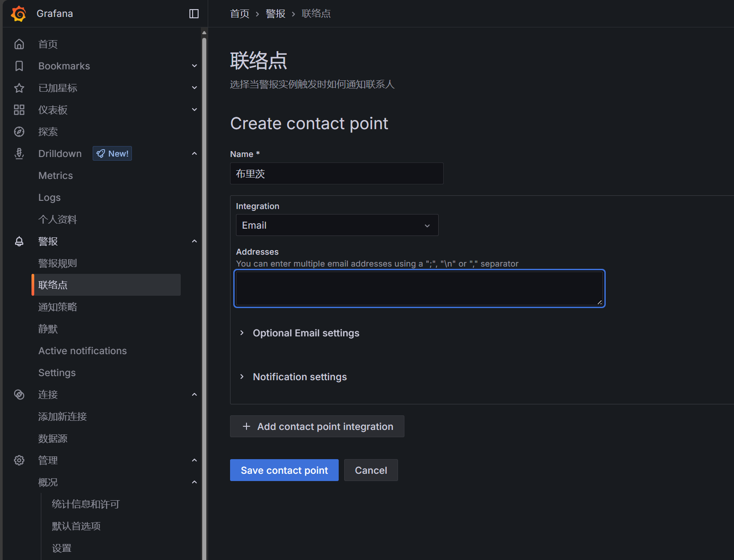This screenshot has width=734, height=560.
Task: Open 个人资料 under Drilldown
Action: tap(58, 220)
